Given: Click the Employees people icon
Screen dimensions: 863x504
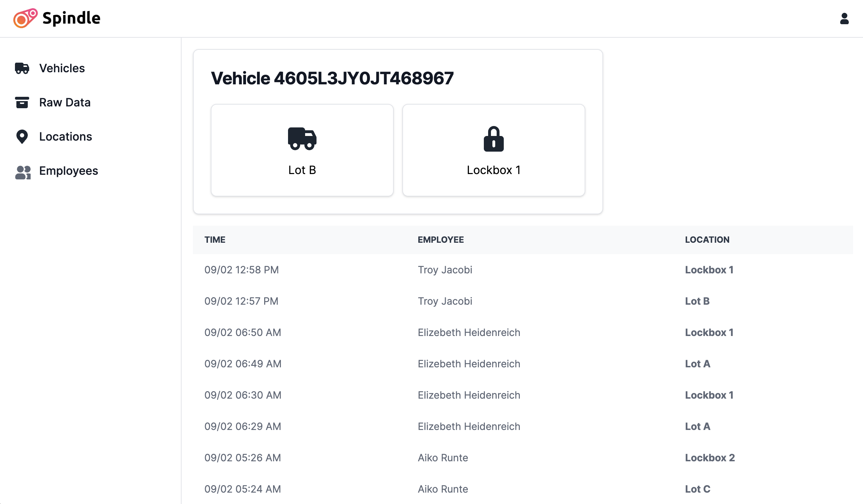Looking at the screenshot, I should (22, 172).
